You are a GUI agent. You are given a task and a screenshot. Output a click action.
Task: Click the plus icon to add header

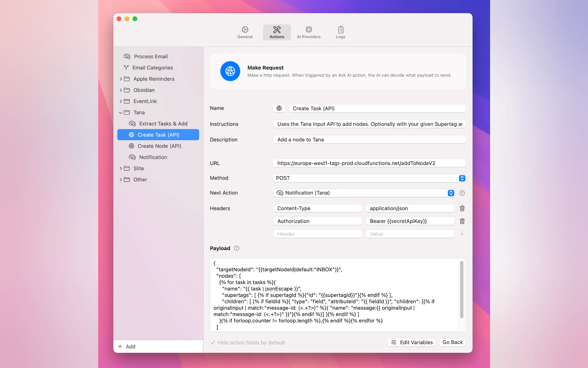click(x=462, y=234)
